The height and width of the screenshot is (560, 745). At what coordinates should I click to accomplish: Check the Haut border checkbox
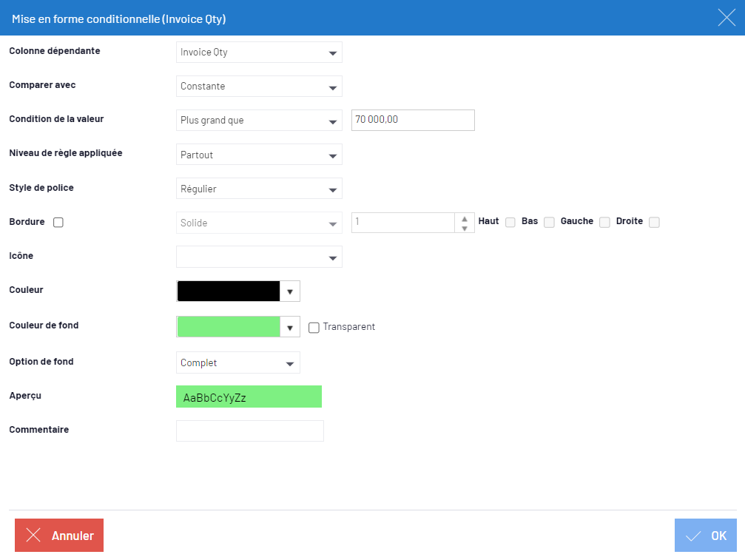point(510,222)
